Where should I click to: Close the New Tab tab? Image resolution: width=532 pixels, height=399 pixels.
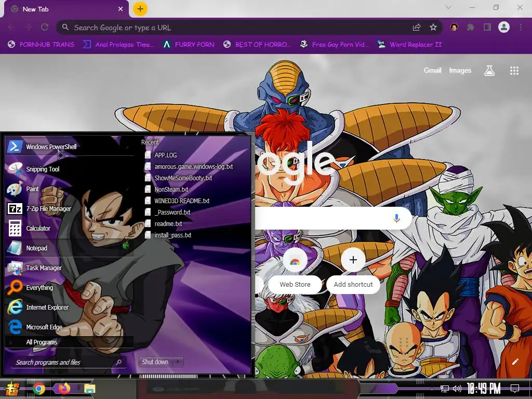121,9
